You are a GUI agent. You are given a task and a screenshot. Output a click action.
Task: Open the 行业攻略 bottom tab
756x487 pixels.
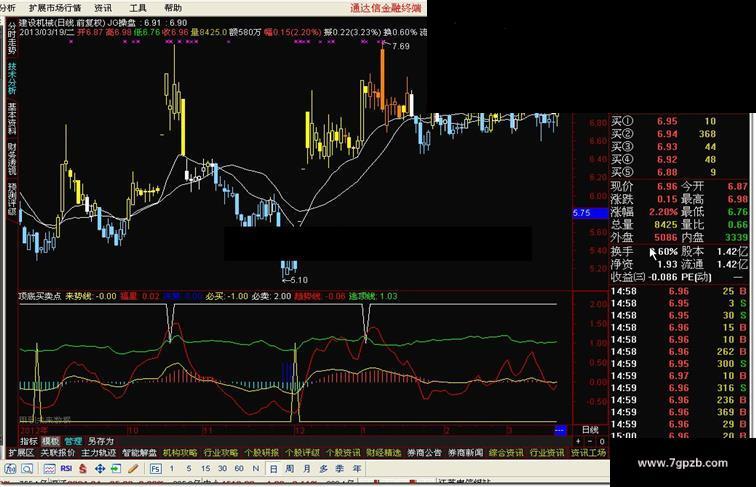pyautogui.click(x=221, y=453)
